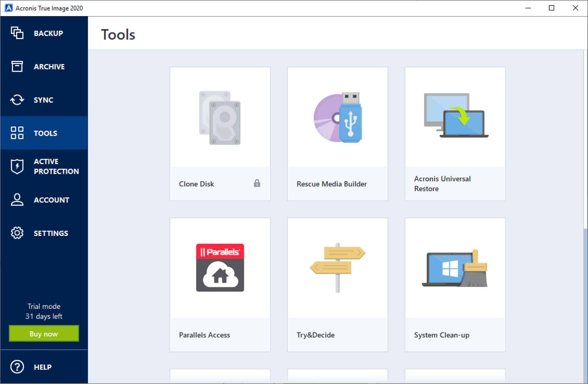The image size is (588, 384).
Task: Click the Help question mark icon
Action: pos(17,367)
